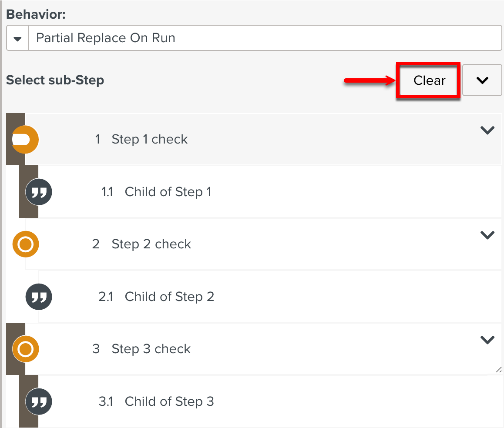
Task: Collapse Step 1 check using its chevron
Action: [x=487, y=130]
